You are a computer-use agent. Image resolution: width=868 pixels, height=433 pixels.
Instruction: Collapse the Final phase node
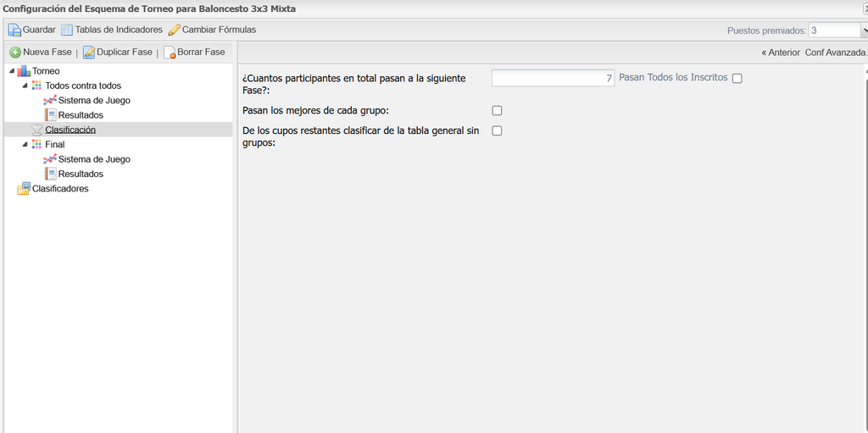(25, 144)
